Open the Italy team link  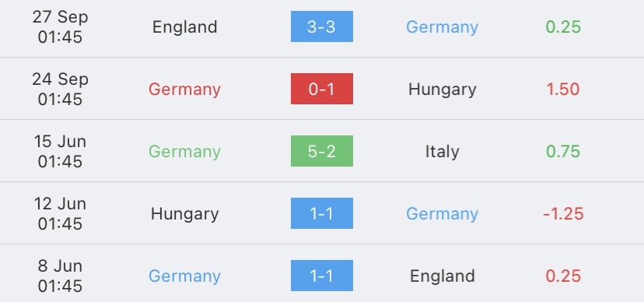click(x=443, y=152)
